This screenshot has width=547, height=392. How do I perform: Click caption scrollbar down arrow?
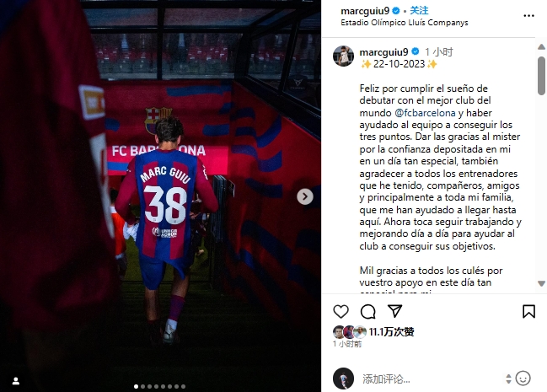click(x=541, y=283)
